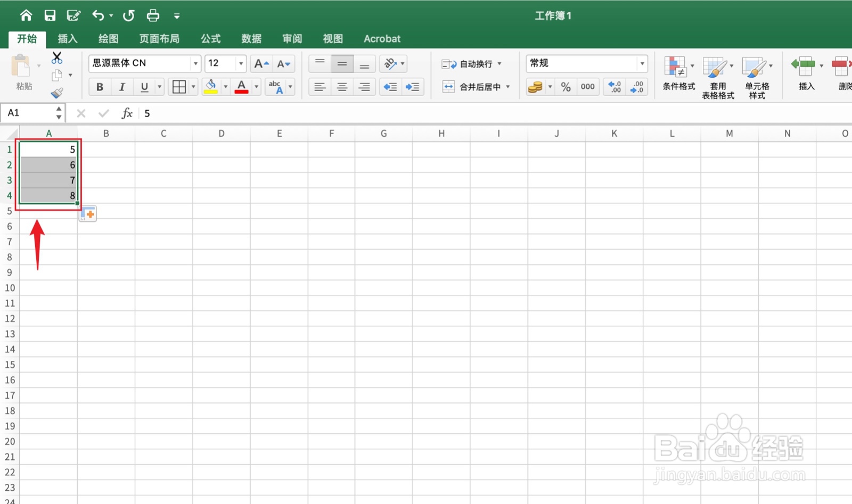The width and height of the screenshot is (852, 504).
Task: Decrease decimal places
Action: click(637, 87)
